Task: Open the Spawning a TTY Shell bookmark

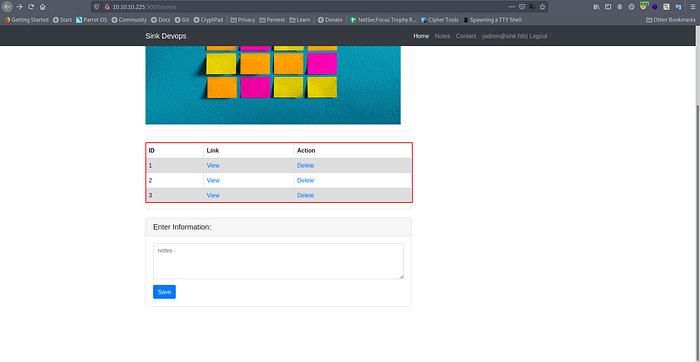Action: [x=492, y=20]
